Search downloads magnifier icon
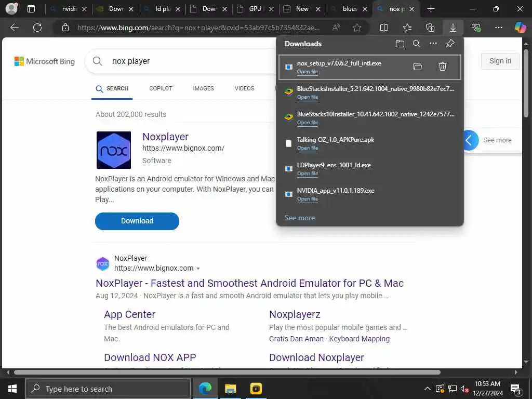Screen dimensions: 532x399 (416, 44)
